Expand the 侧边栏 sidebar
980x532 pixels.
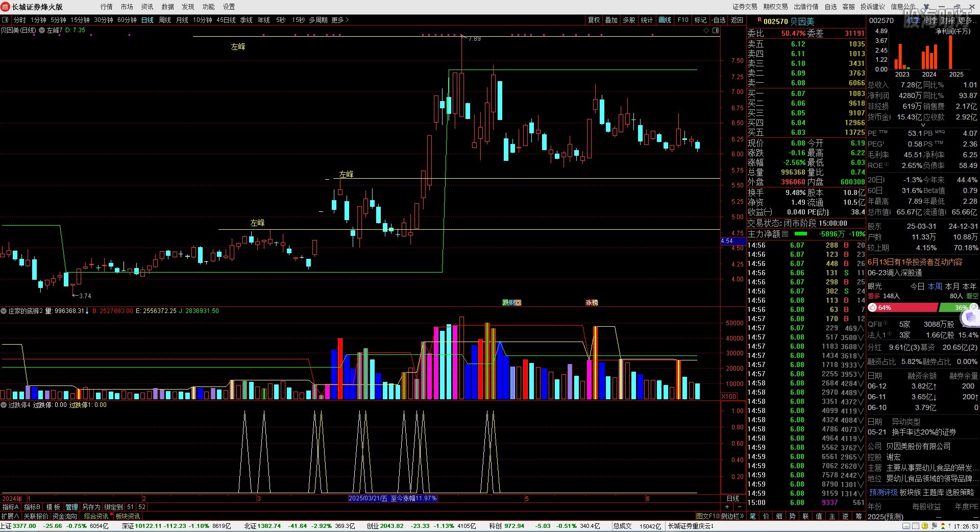pyautogui.click(x=732, y=516)
